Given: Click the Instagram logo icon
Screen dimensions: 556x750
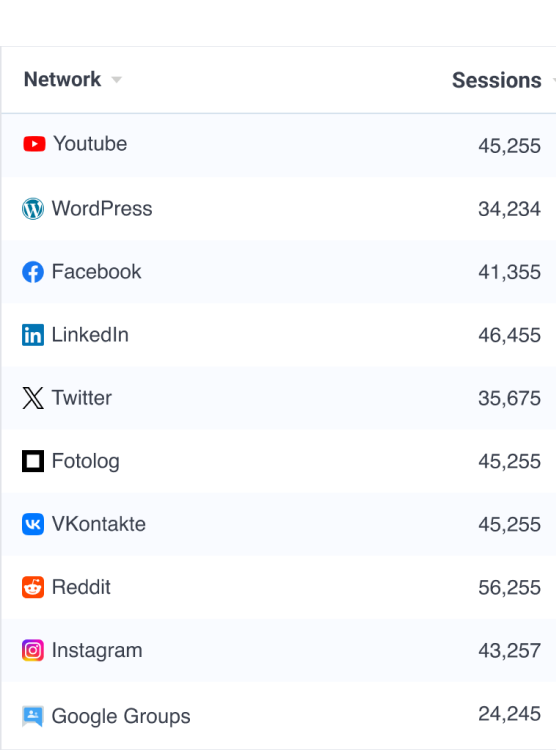Looking at the screenshot, I should [33, 651].
